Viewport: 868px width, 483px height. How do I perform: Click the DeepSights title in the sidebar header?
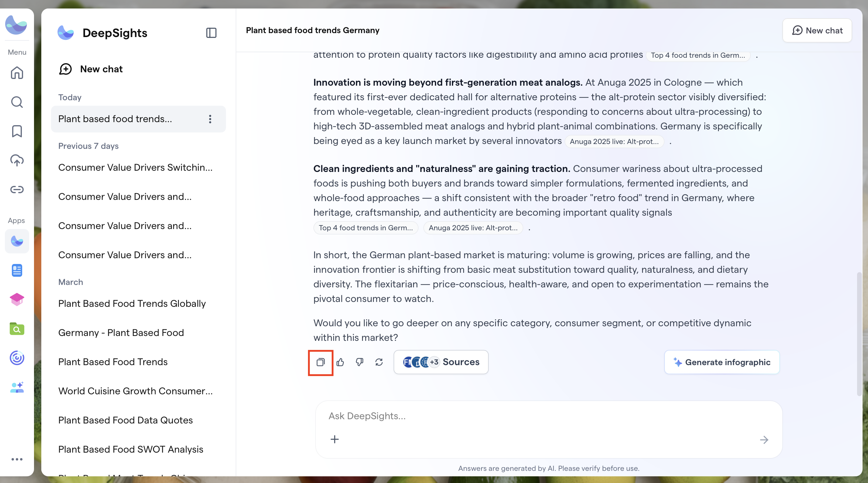click(x=115, y=33)
